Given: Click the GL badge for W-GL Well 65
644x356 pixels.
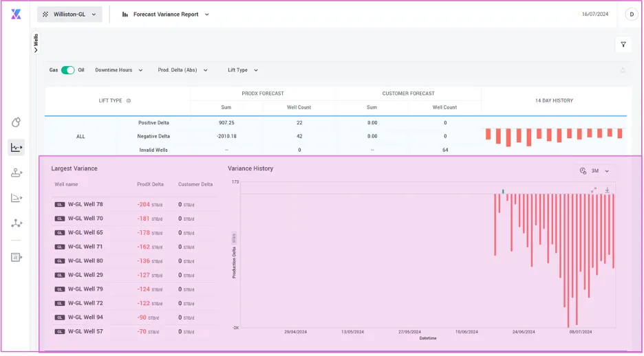Looking at the screenshot, I should point(60,232).
